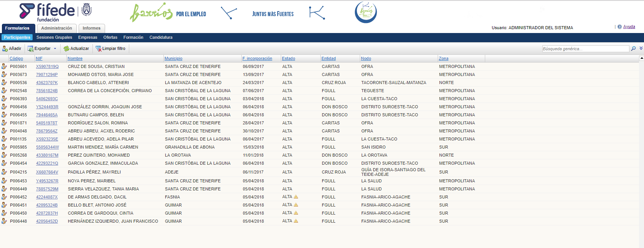This screenshot has height=248, width=644.
Task: Sort by the Estado column header
Action: point(288,58)
